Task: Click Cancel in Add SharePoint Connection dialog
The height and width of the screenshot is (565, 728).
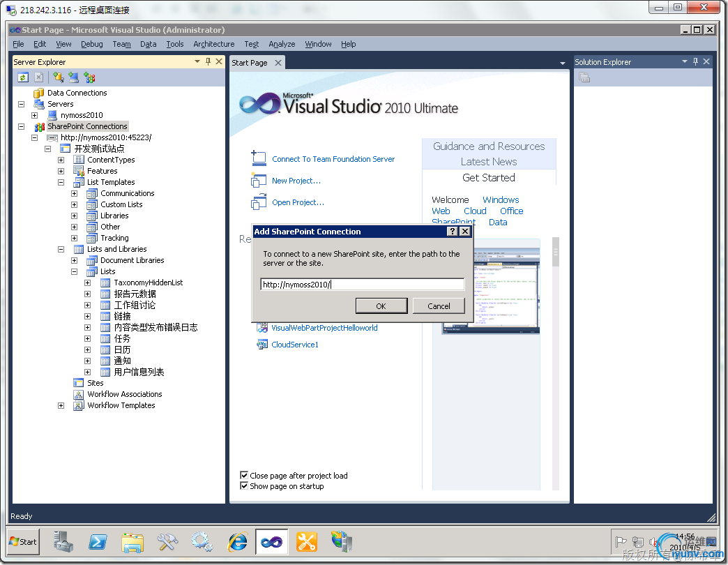Action: click(x=439, y=306)
